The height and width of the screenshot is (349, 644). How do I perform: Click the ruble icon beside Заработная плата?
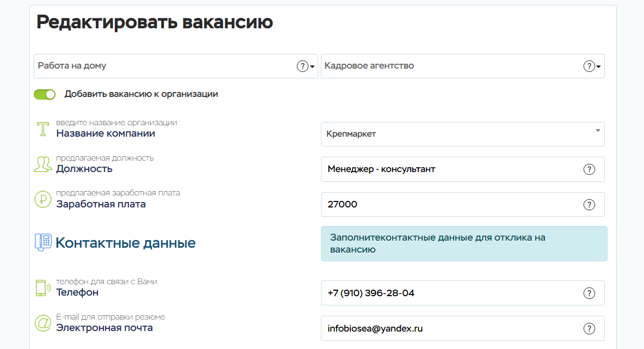42,199
